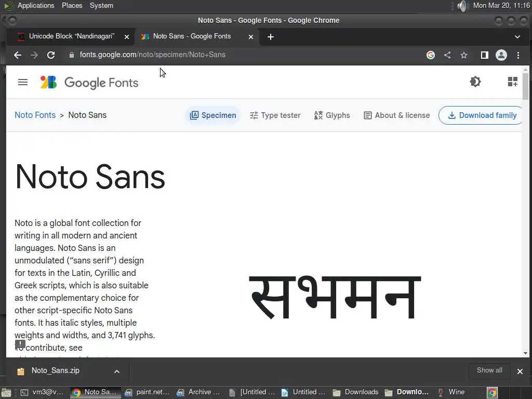Share this page via share icon
Image resolution: width=532 pixels, height=399 pixels.
tap(447, 55)
